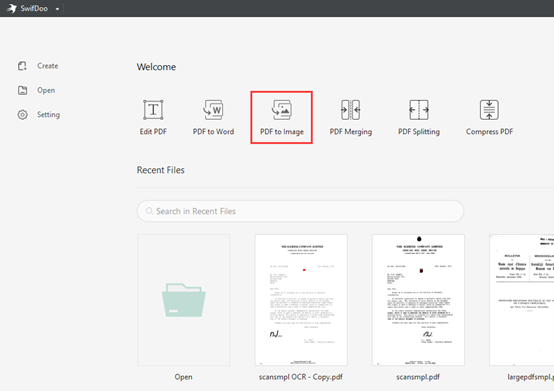Viewport: 554px width, 391px height.
Task: Choose the Compress PDF icon
Action: pyautogui.click(x=489, y=110)
